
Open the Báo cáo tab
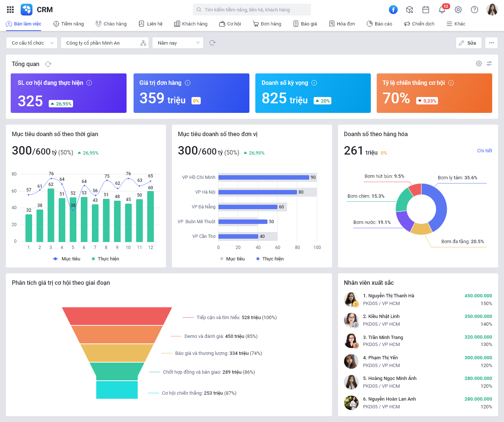click(x=379, y=24)
